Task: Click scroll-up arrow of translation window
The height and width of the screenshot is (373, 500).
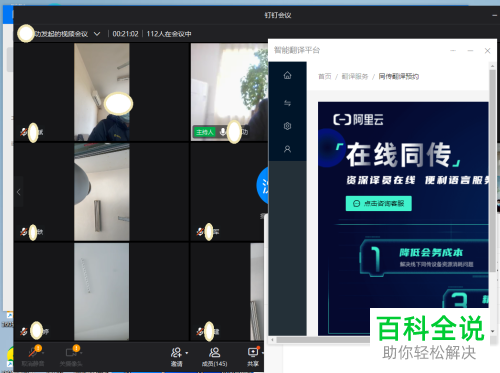Action: pyautogui.click(x=492, y=66)
